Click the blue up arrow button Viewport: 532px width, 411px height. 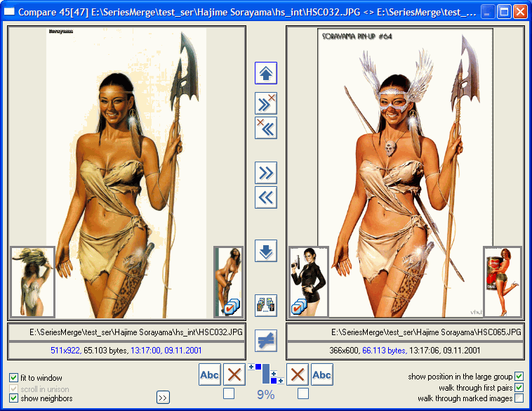coord(266,73)
